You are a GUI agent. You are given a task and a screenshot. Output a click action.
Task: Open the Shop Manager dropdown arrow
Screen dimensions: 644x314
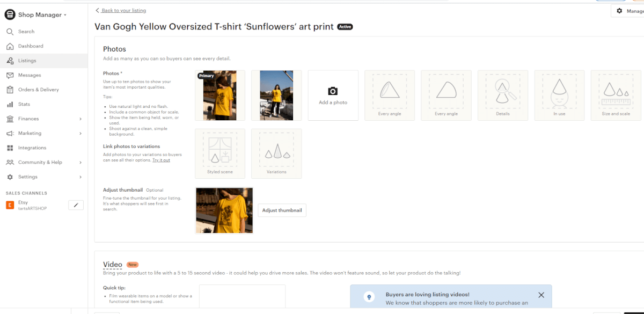tap(65, 15)
